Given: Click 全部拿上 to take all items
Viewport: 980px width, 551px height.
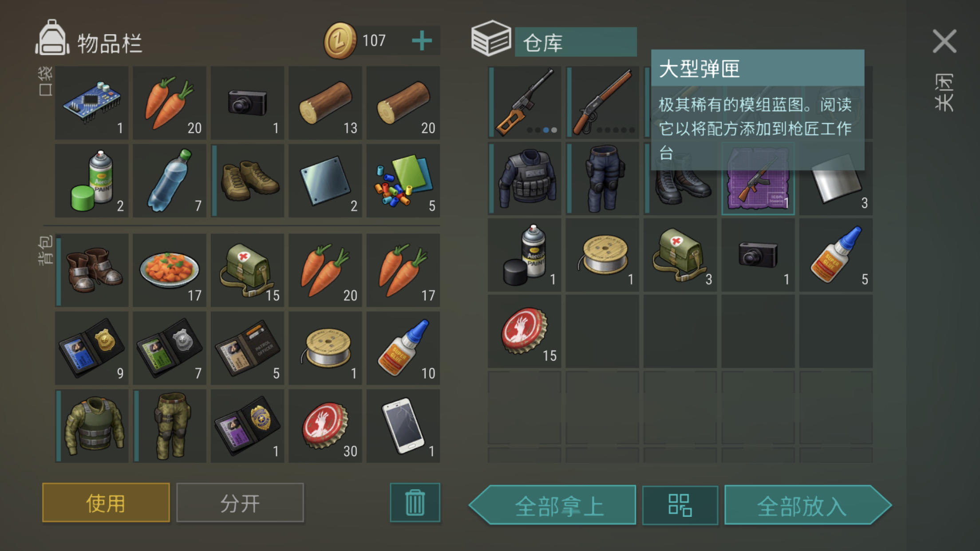Looking at the screenshot, I should [x=553, y=505].
